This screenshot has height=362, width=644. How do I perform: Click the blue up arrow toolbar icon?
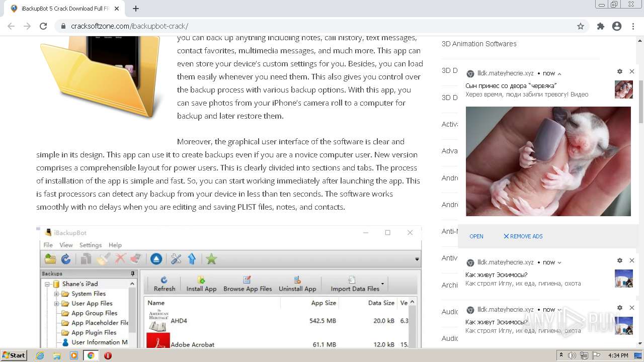point(192,259)
